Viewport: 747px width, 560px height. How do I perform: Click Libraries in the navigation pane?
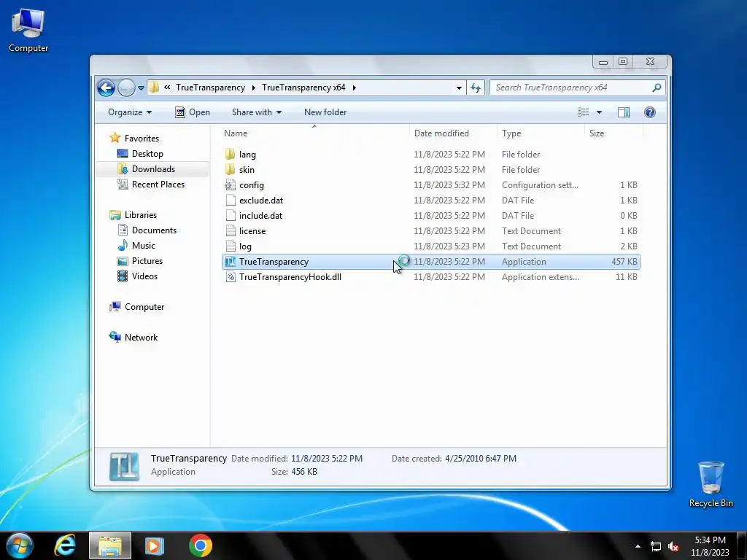tap(141, 215)
